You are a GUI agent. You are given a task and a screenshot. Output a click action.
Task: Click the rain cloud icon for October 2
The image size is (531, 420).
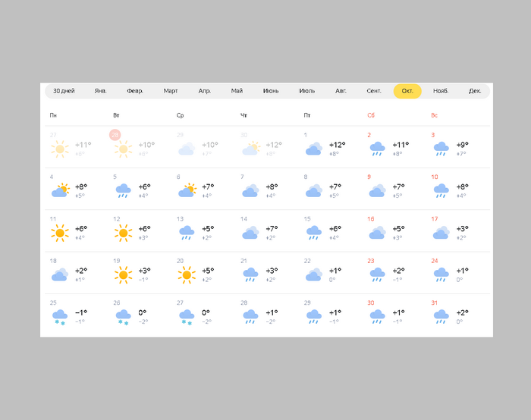pyautogui.click(x=377, y=149)
